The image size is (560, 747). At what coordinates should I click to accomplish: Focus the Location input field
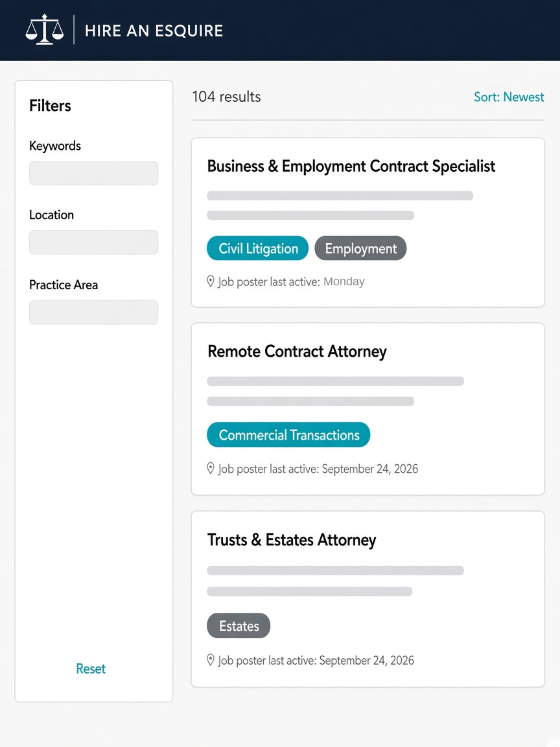pyautogui.click(x=93, y=243)
